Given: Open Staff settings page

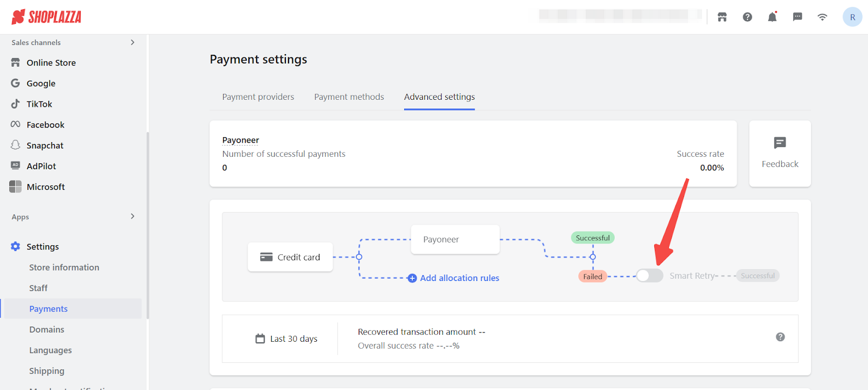Looking at the screenshot, I should [x=39, y=288].
